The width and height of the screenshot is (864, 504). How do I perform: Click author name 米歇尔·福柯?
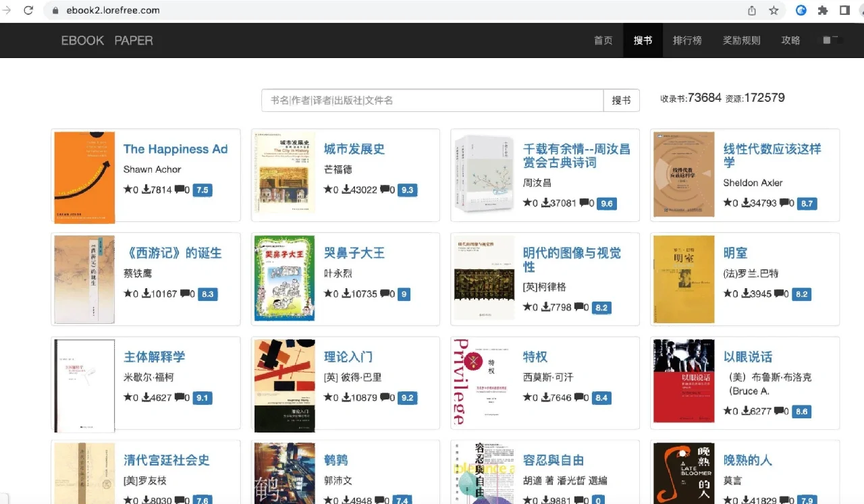pos(148,377)
